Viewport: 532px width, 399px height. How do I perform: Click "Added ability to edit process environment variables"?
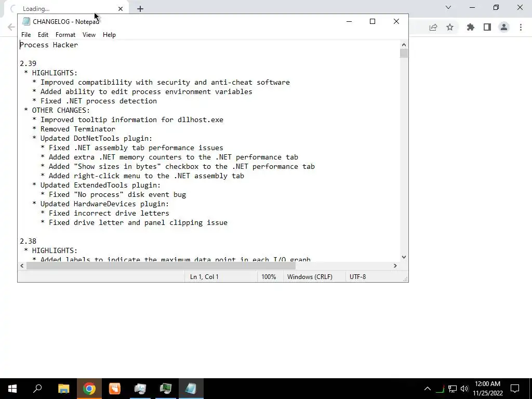point(146,91)
